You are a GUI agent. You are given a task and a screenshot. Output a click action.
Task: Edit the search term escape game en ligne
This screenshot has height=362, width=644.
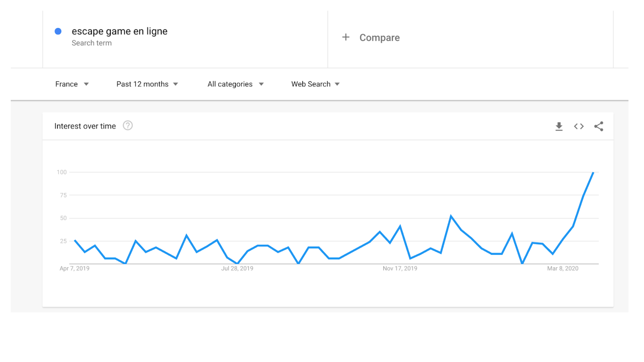pyautogui.click(x=119, y=31)
